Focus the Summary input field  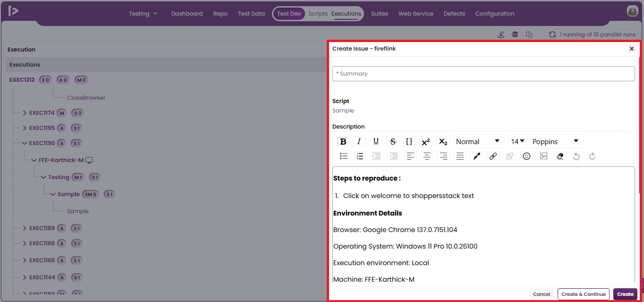coord(483,74)
